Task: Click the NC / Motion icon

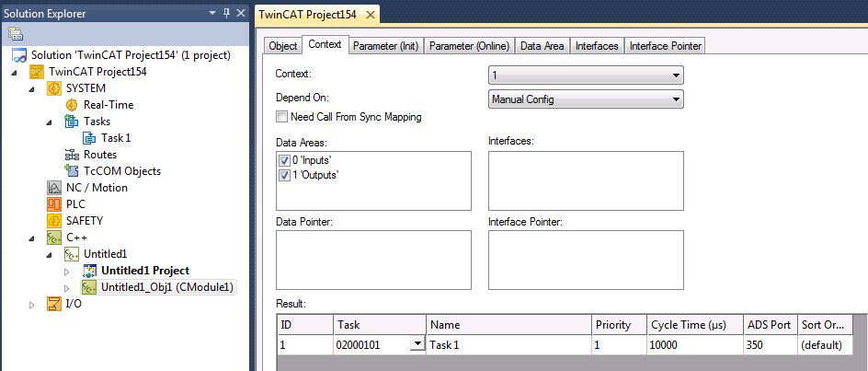Action: point(53,188)
